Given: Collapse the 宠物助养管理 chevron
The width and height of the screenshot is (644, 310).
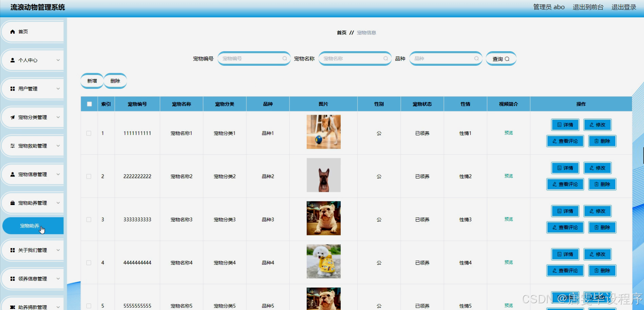Looking at the screenshot, I should coord(58,203).
